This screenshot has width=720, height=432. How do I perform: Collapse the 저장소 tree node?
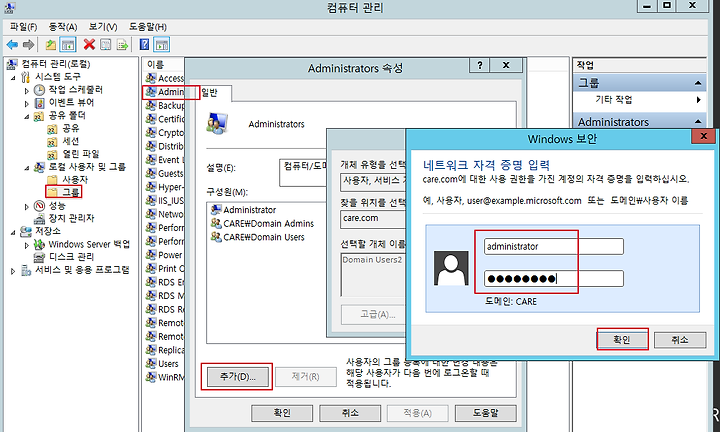click(x=13, y=232)
